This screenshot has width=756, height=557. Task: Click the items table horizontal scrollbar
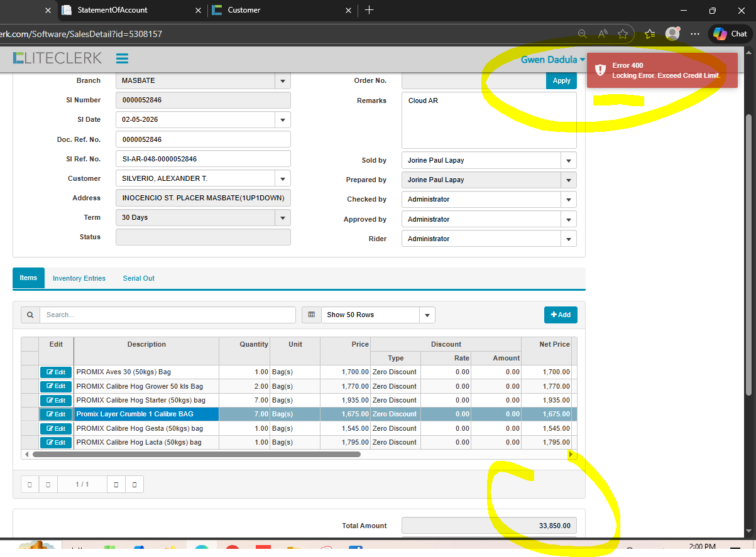(x=196, y=454)
